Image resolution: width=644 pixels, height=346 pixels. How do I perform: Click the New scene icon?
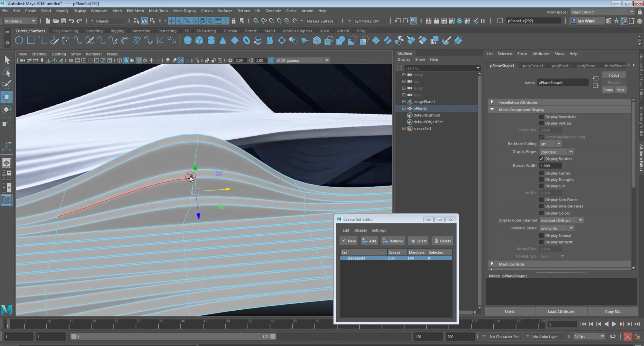tap(48, 21)
